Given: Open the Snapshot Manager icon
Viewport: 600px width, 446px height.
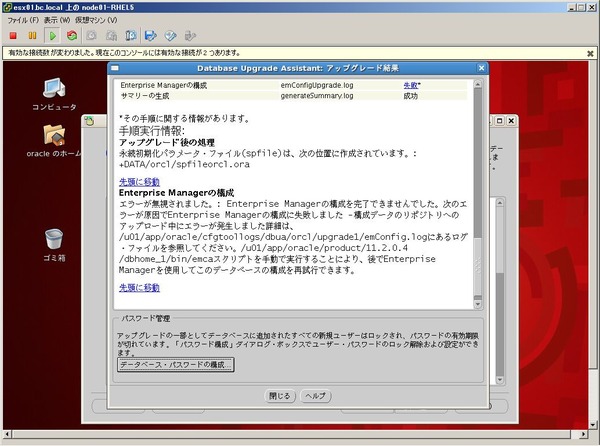Looking at the screenshot, I should click(130, 36).
